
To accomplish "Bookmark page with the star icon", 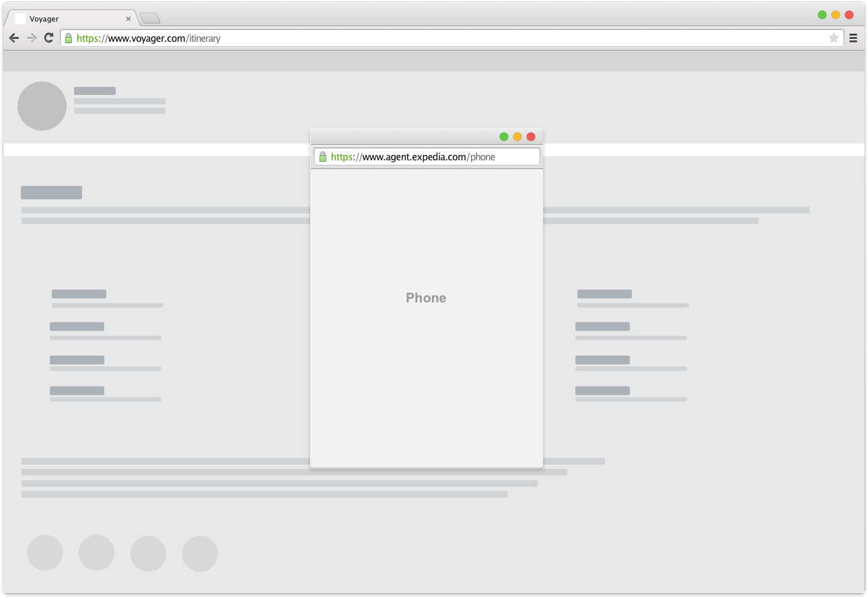I will (834, 38).
